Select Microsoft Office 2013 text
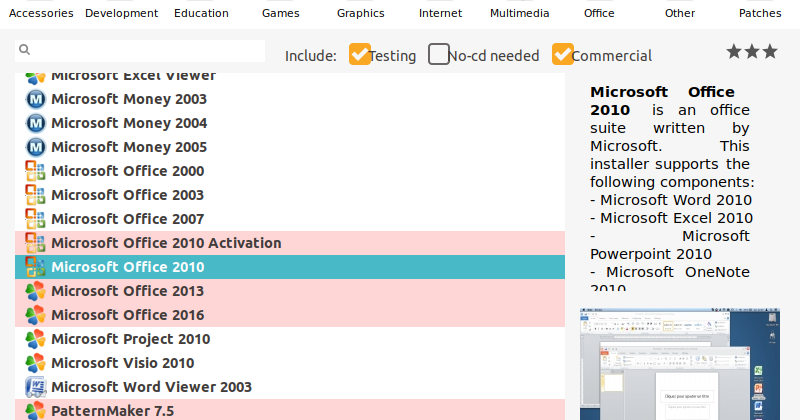The width and height of the screenshot is (800, 420). [x=128, y=291]
